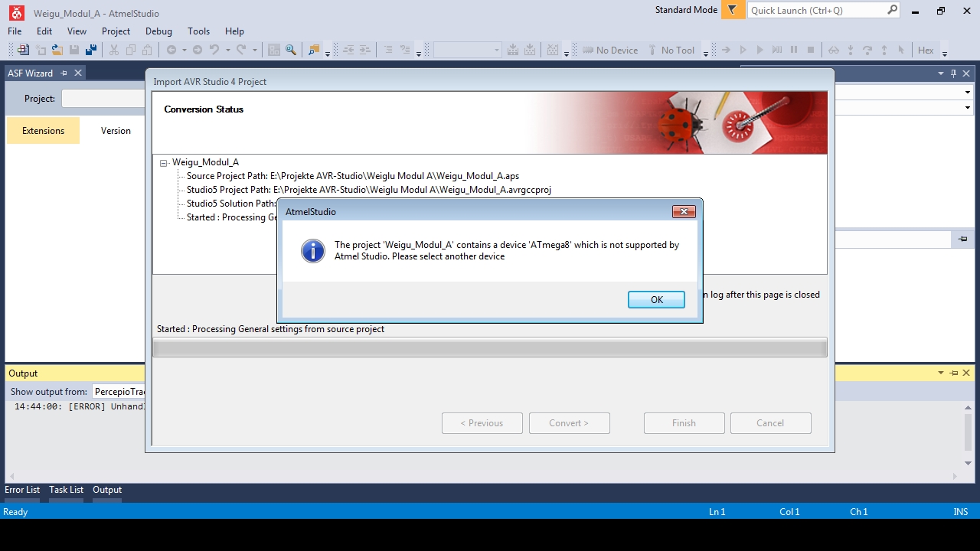Open Navigate Backward dropdown arrow
980x551 pixels.
coord(185,50)
